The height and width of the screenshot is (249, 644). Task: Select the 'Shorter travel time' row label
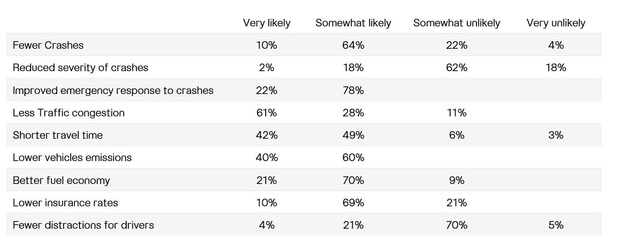[58, 135]
